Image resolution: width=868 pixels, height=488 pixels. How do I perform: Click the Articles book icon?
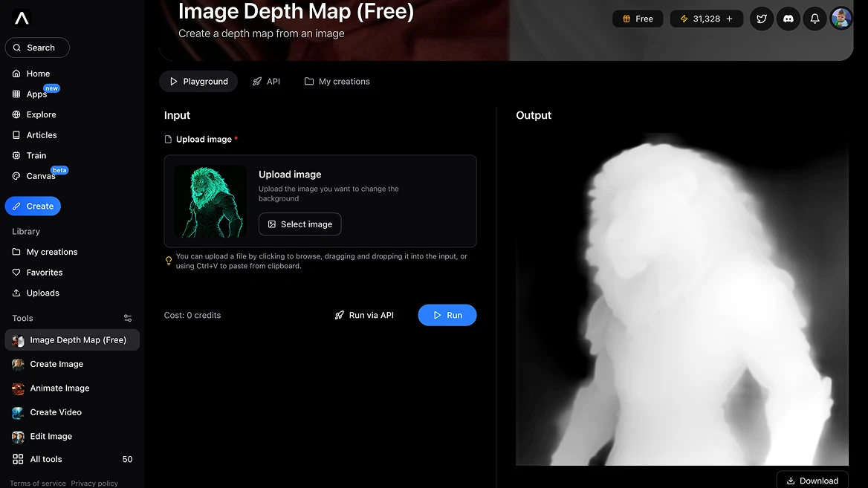(x=16, y=135)
